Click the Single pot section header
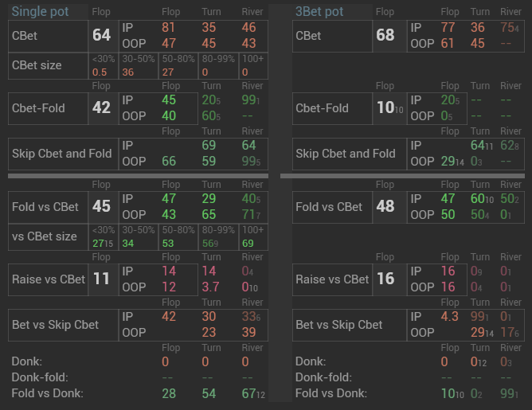This screenshot has height=410, width=532. click(40, 12)
